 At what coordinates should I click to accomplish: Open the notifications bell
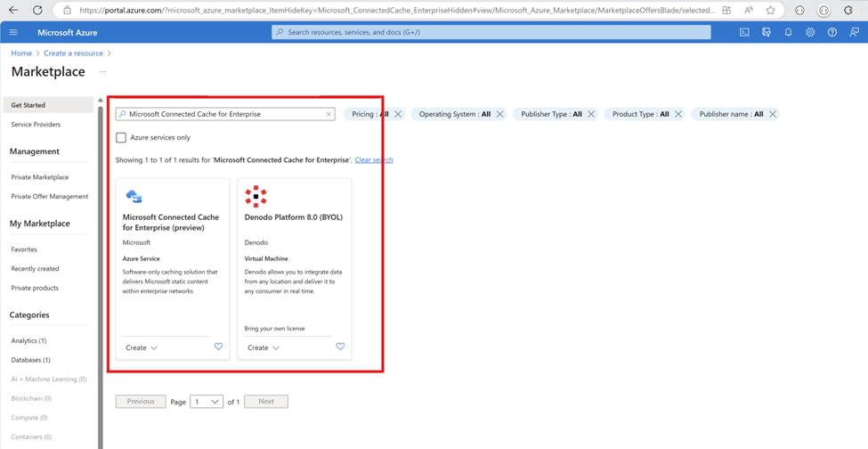[788, 32]
